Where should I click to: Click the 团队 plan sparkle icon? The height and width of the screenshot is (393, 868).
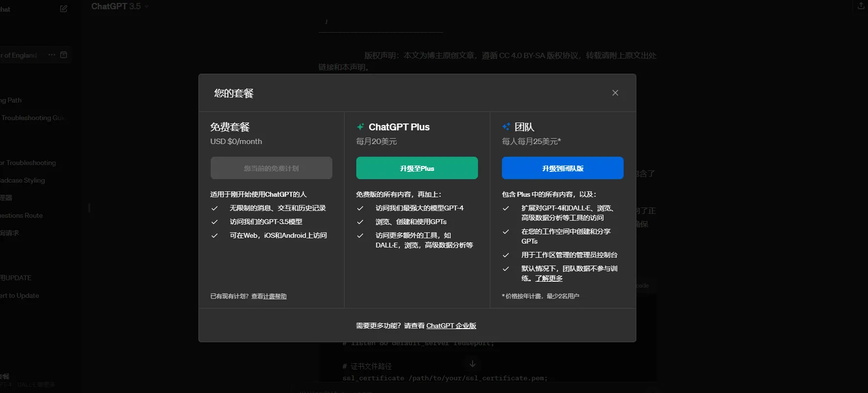click(506, 127)
